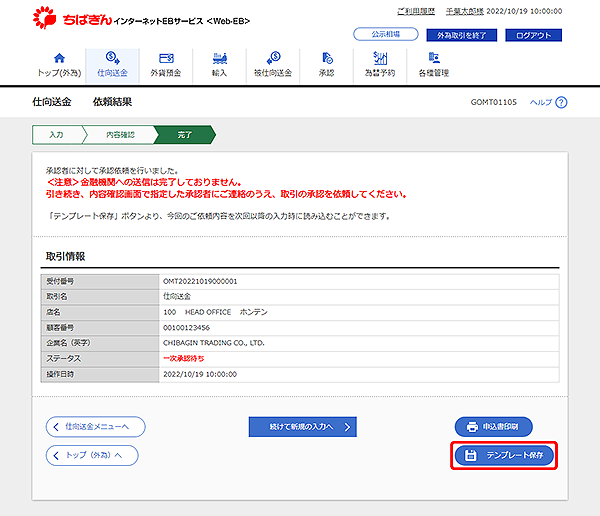The height and width of the screenshot is (516, 600).
Task: Open the 輸入 import ship icon
Action: tap(220, 58)
